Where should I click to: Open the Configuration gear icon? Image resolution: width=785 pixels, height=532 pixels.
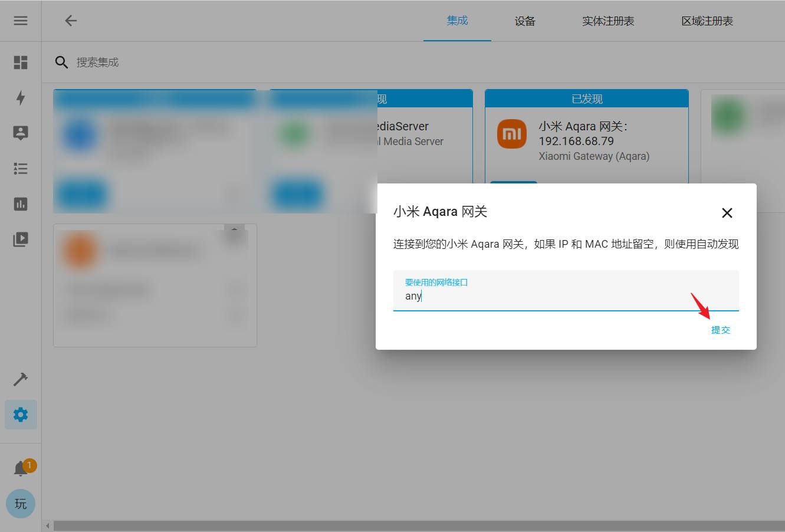21,415
